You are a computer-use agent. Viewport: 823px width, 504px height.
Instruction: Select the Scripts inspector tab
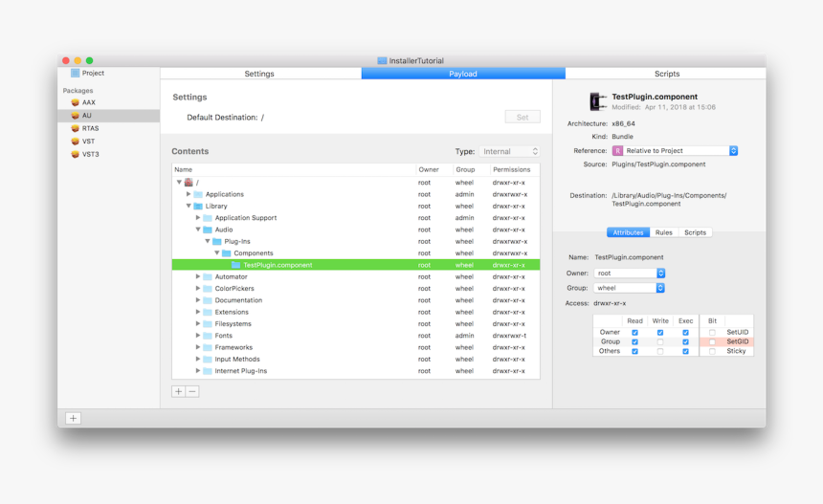(695, 232)
